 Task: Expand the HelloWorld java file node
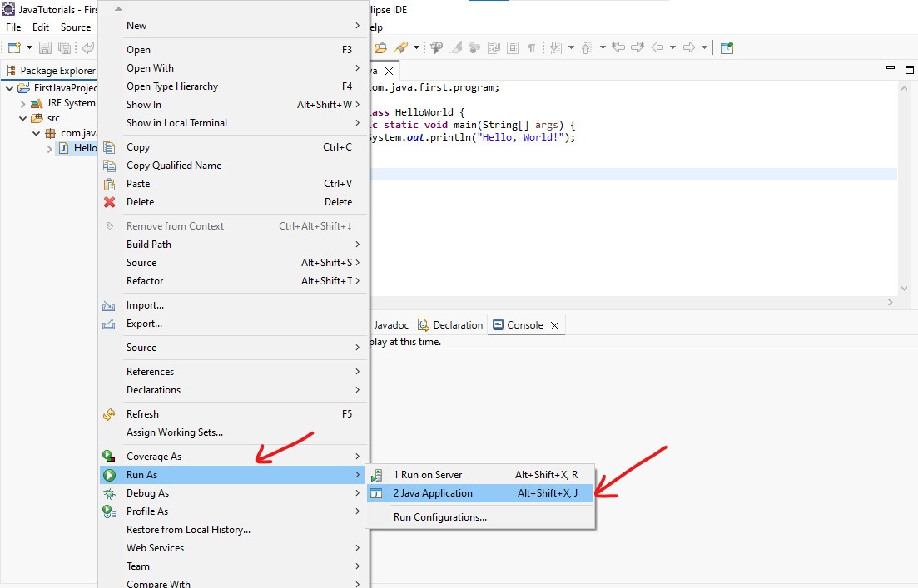point(50,149)
